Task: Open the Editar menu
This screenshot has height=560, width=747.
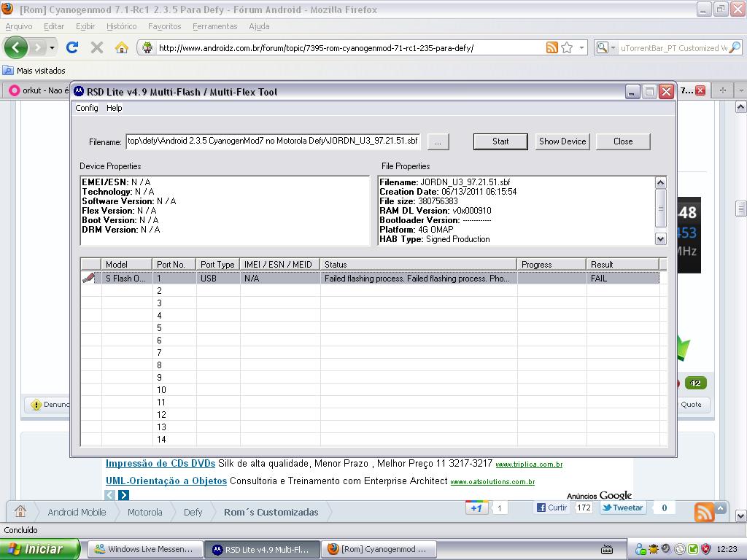Action: coord(54,26)
